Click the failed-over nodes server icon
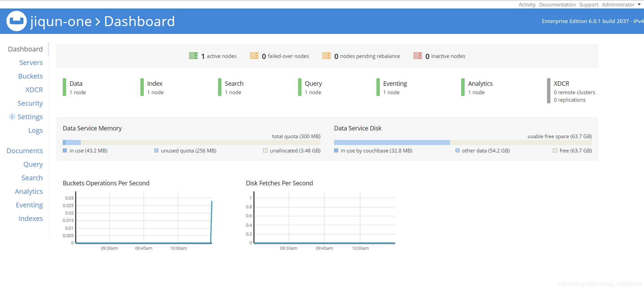This screenshot has height=290, width=644. 254,56
